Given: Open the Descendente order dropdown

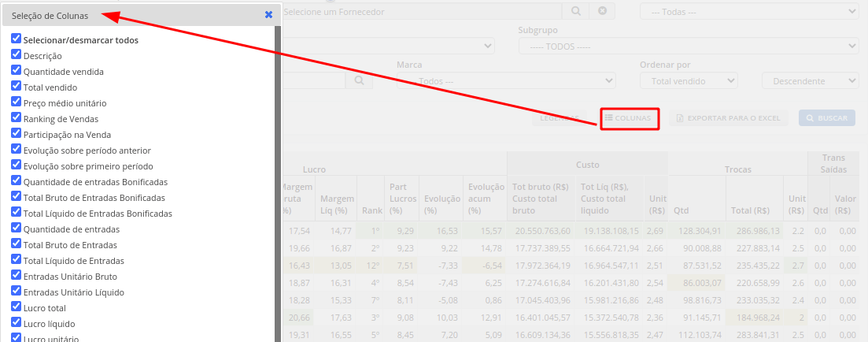Looking at the screenshot, I should pyautogui.click(x=811, y=81).
